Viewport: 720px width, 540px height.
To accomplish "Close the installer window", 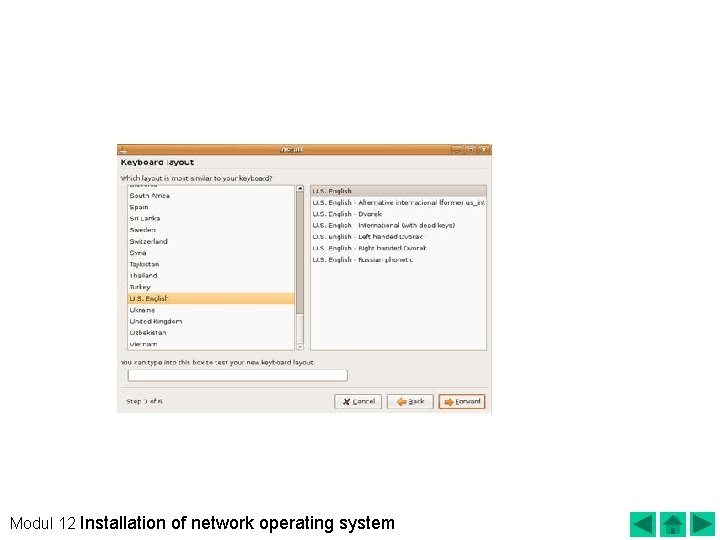I will 484,150.
